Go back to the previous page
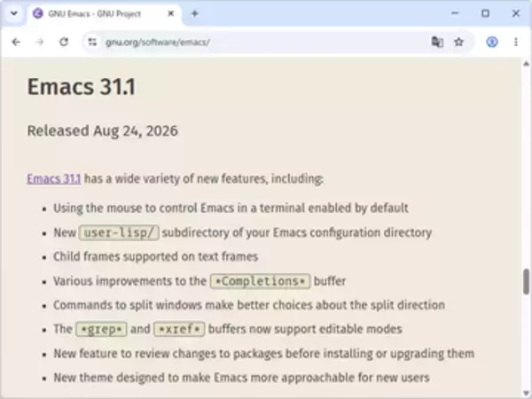Viewport: 532px width, 399px height. pyautogui.click(x=16, y=42)
